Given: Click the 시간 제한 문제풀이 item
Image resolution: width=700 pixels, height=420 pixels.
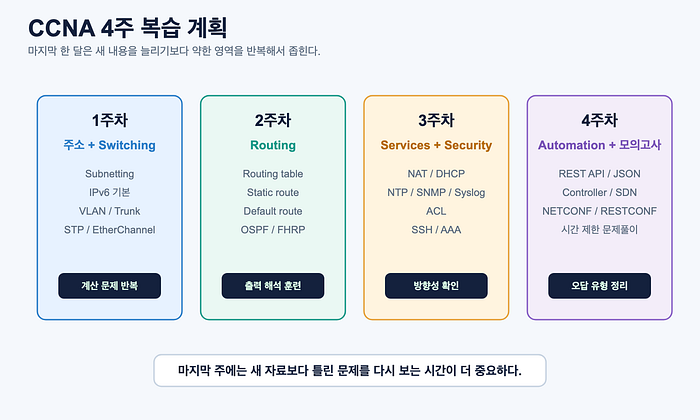Looking at the screenshot, I should [x=600, y=230].
